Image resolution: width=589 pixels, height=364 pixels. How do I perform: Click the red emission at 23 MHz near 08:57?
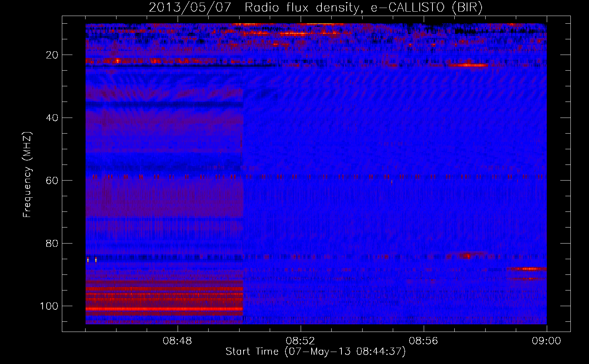[469, 66]
